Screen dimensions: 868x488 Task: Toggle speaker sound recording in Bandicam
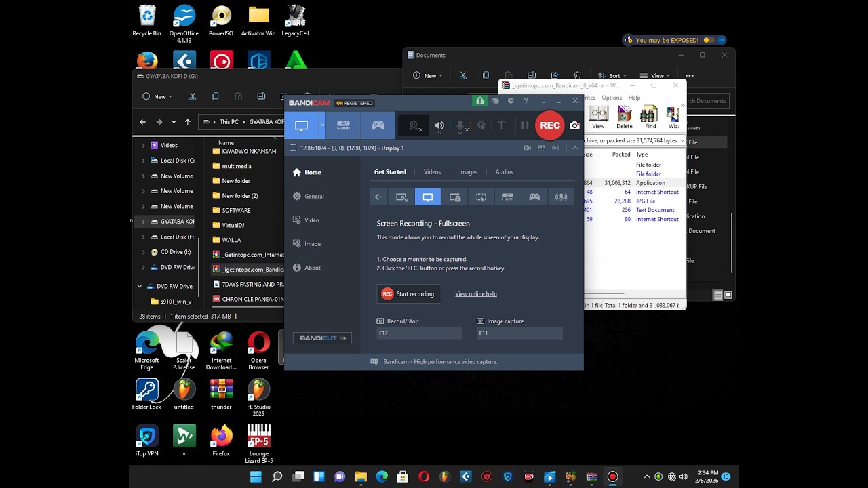[x=439, y=125]
